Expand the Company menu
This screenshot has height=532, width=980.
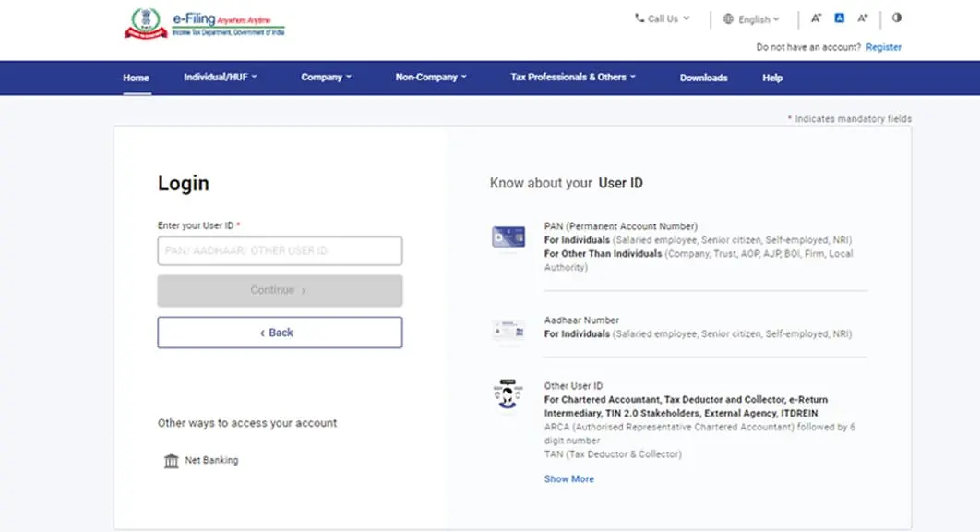click(327, 77)
